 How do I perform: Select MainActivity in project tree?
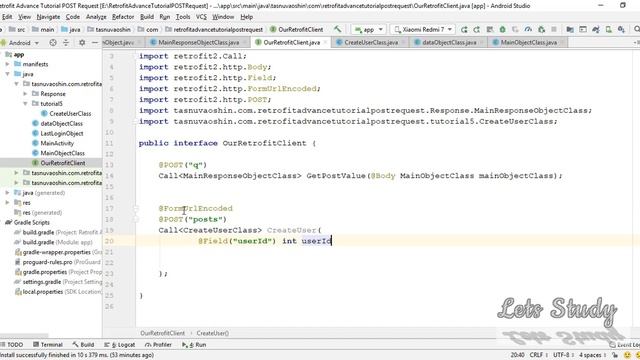click(x=57, y=143)
